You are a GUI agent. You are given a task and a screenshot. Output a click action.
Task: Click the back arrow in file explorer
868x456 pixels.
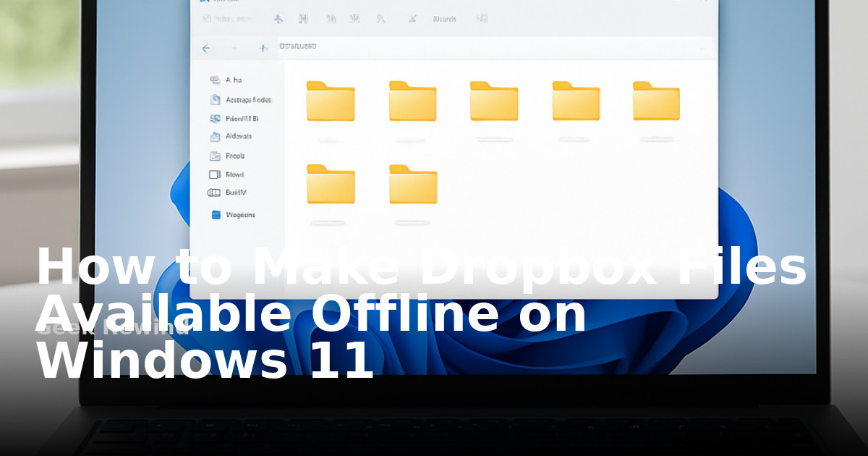click(x=206, y=48)
